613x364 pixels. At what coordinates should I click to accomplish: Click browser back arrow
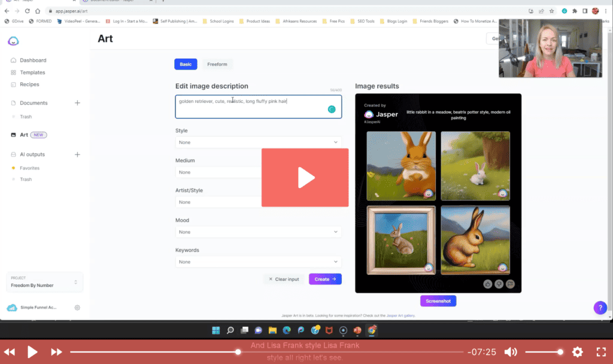(7, 11)
